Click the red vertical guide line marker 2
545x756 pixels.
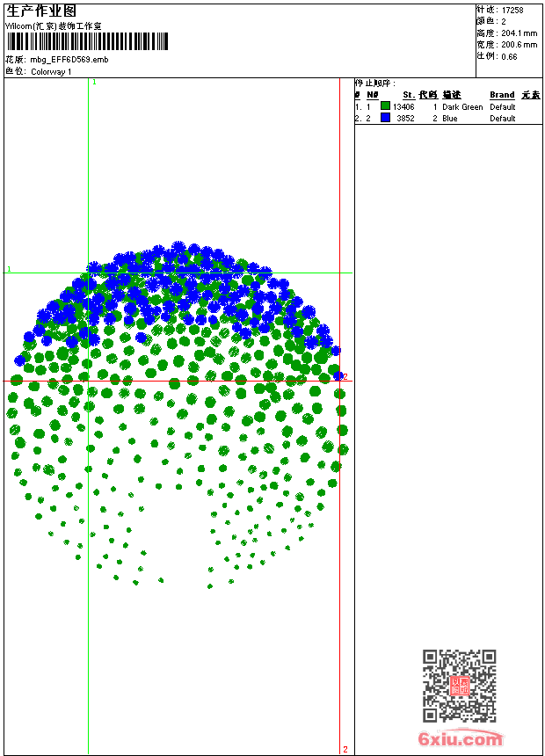pos(345,749)
